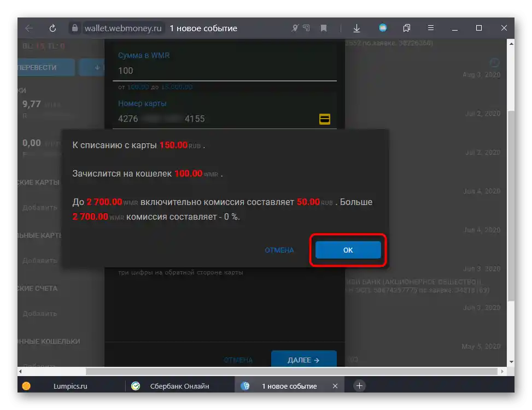Reload the page with refresh icon
The height and width of the screenshot is (410, 532).
(52, 28)
